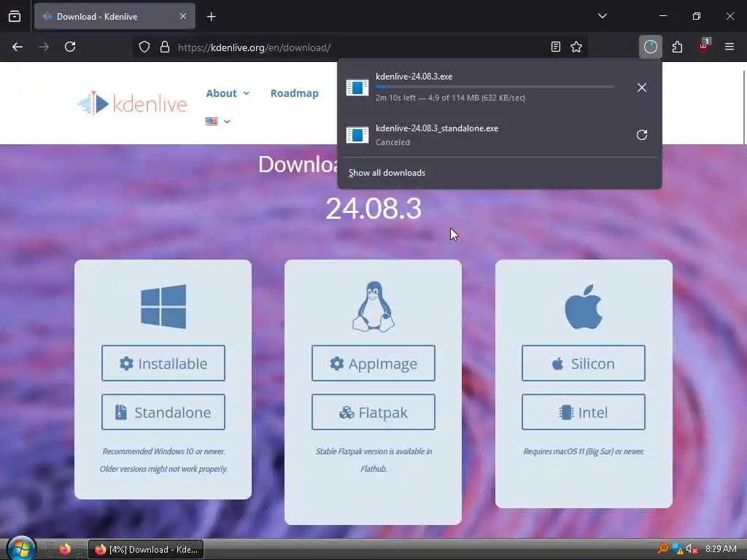Image resolution: width=747 pixels, height=560 pixels.
Task: Open the uBlock Origin extension icon
Action: 704,46
